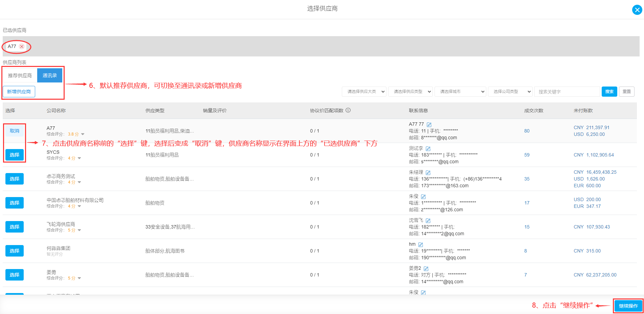Switch to 推荐供应商 tab
Viewport: 644px width, 314px height.
click(20, 75)
